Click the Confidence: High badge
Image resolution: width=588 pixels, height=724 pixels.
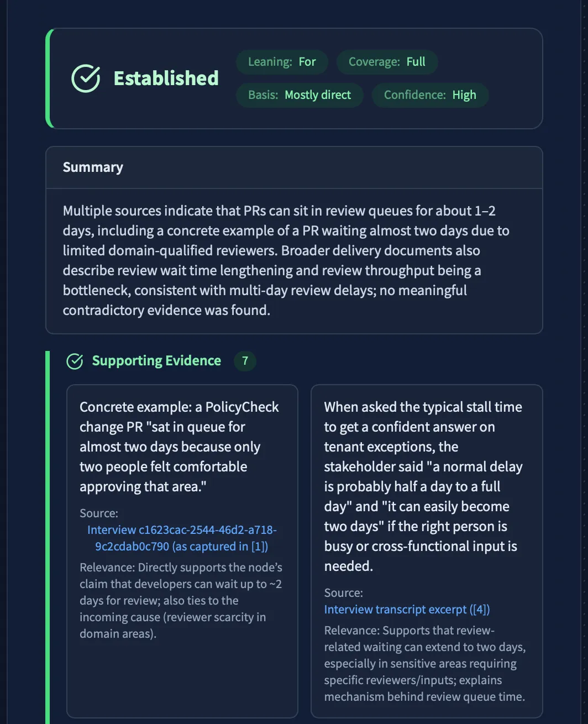[x=430, y=95]
